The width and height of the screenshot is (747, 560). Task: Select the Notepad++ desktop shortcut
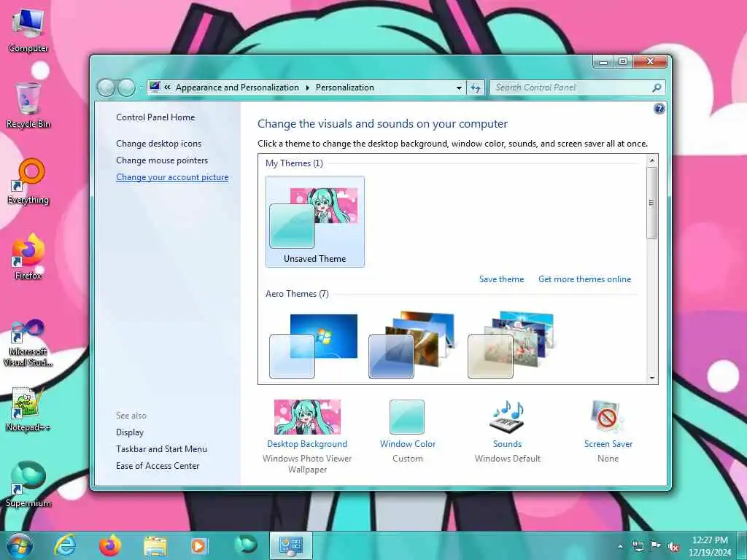(28, 410)
